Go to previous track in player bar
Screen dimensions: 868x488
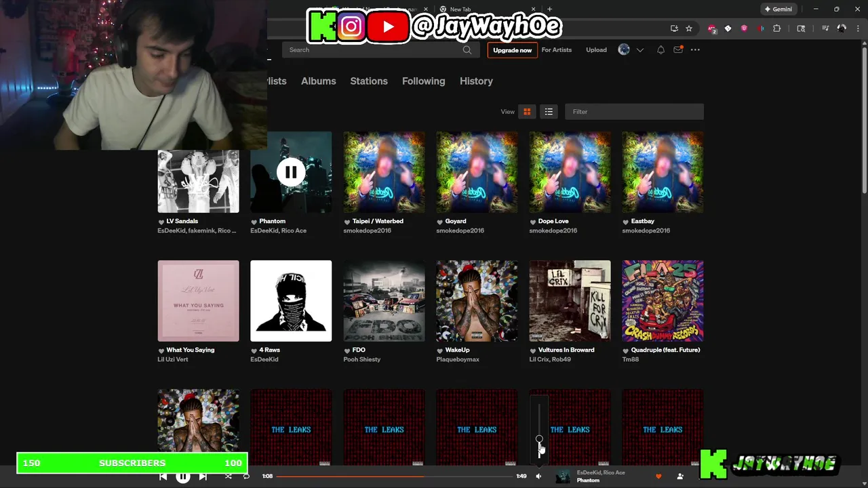163,476
